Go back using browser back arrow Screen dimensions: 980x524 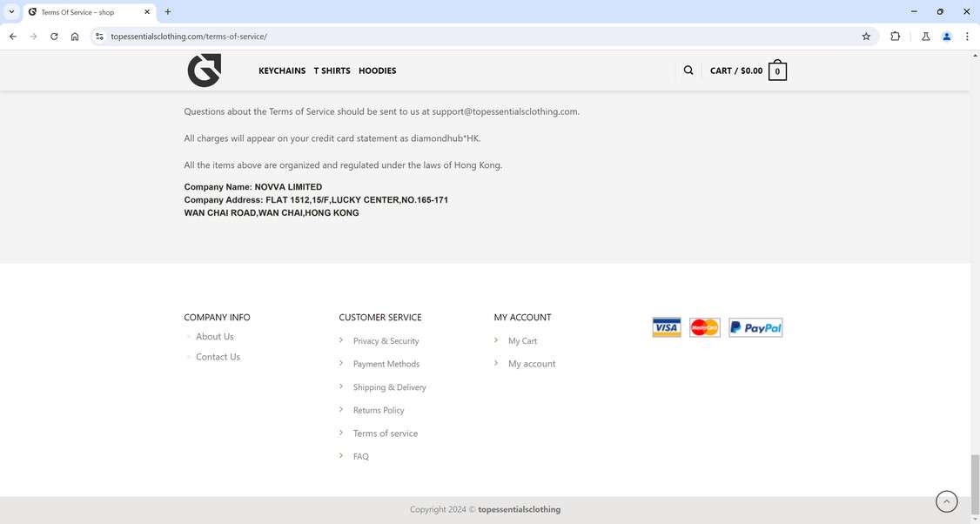pos(13,37)
